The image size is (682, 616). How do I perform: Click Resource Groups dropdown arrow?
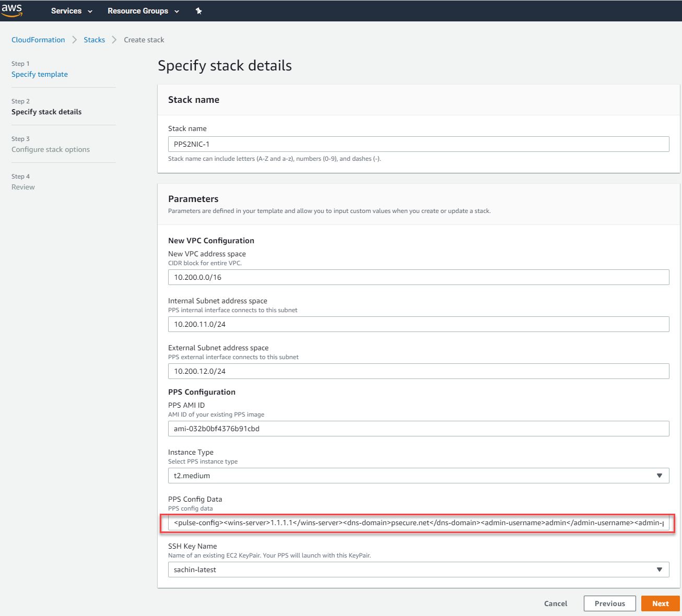[x=177, y=11]
